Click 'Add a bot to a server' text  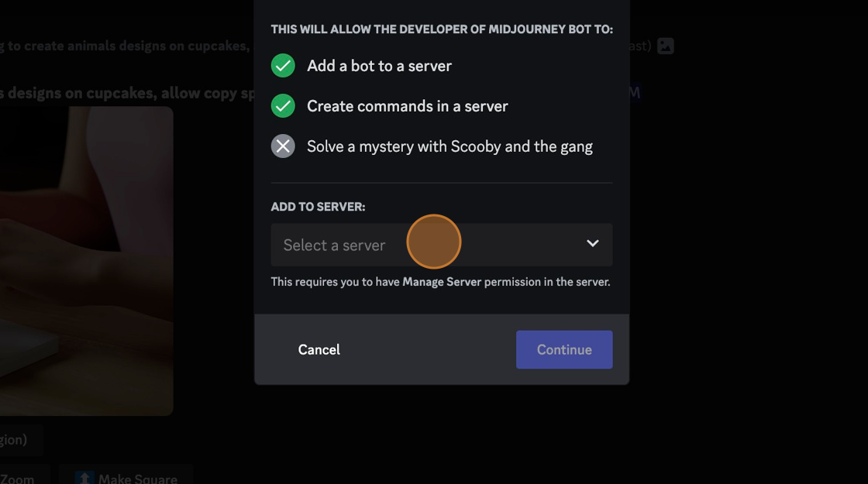[379, 66]
